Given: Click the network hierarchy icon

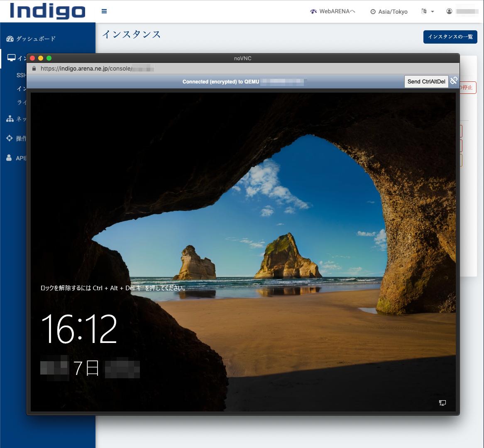Looking at the screenshot, I should (10, 119).
